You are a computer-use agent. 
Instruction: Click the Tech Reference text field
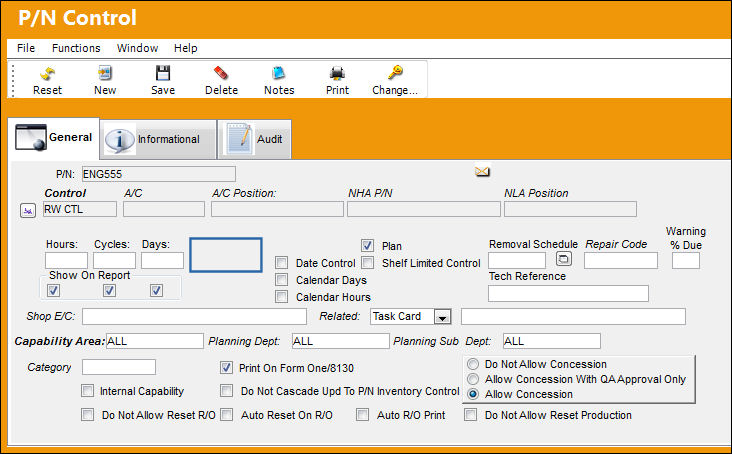tap(568, 293)
